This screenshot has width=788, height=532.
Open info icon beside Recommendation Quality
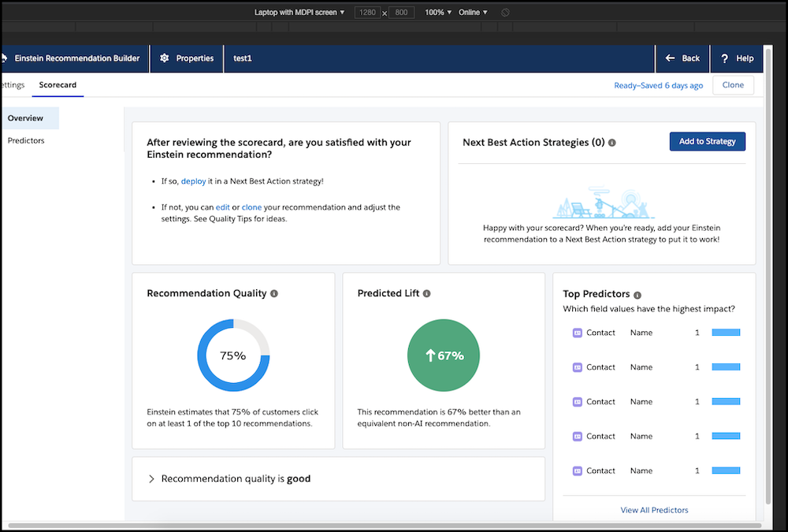point(274,294)
